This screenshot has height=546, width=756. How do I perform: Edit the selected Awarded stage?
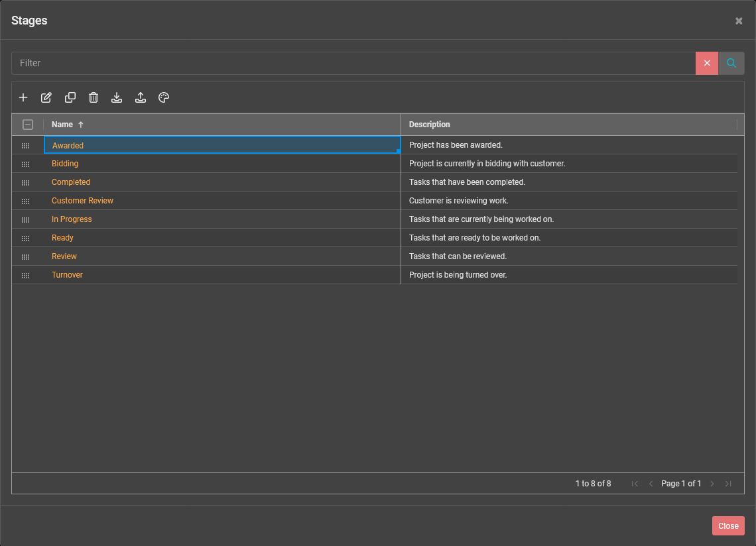click(46, 97)
